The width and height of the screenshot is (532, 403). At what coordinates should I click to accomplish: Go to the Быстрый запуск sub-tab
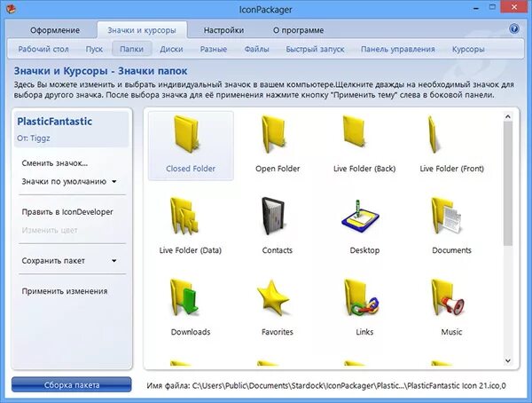coord(315,50)
